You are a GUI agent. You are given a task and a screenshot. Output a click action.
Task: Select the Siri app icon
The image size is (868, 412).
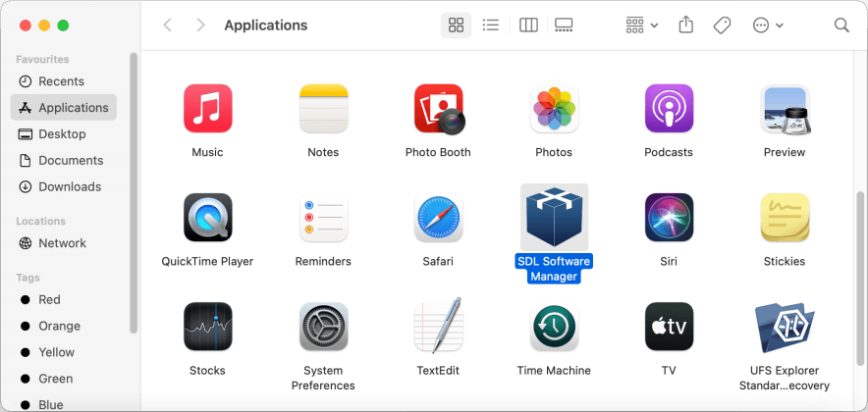pos(669,218)
